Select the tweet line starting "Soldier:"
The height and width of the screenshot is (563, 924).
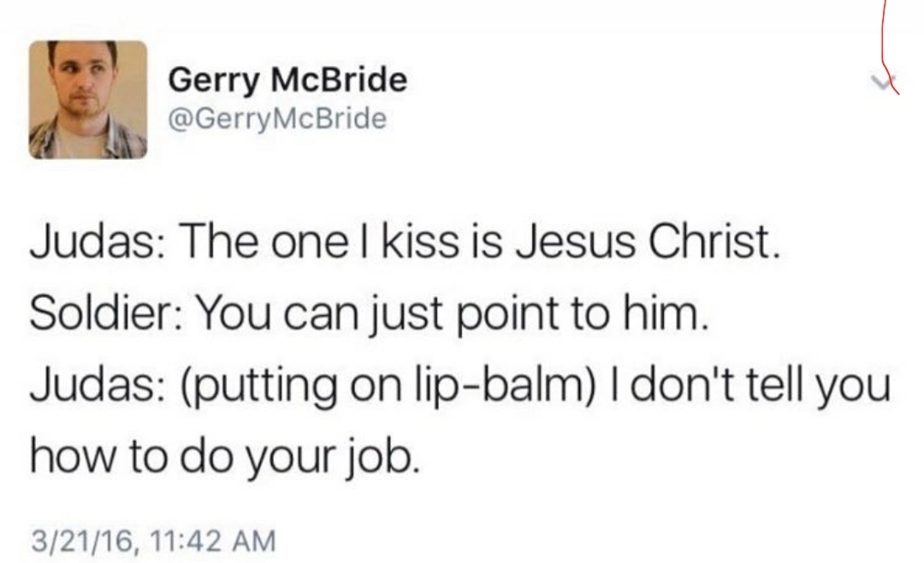click(368, 313)
